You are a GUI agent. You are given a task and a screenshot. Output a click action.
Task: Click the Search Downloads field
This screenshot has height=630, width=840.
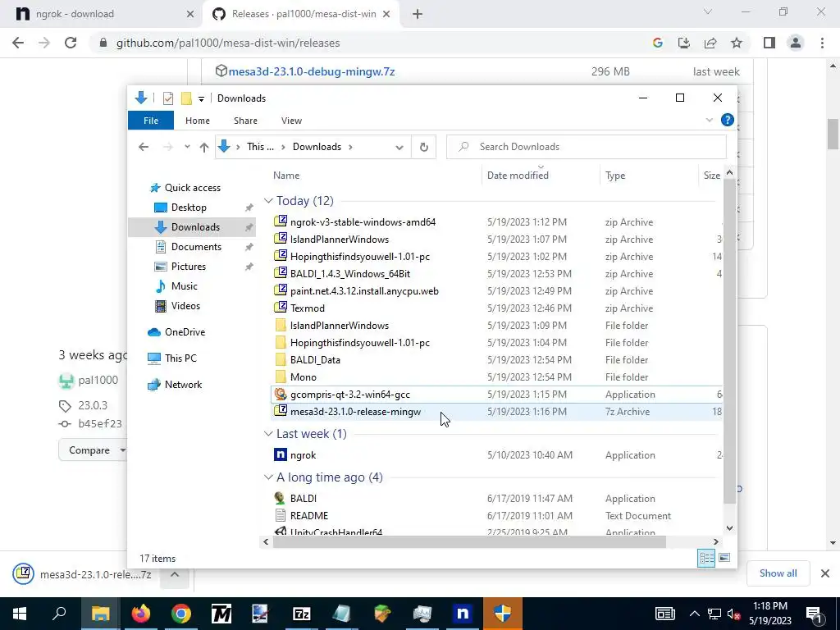pos(586,147)
